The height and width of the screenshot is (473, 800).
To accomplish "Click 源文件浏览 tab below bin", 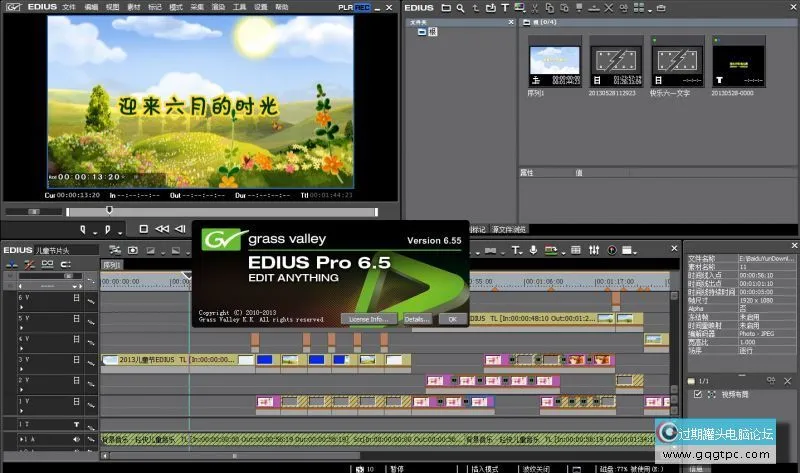I will click(509, 230).
